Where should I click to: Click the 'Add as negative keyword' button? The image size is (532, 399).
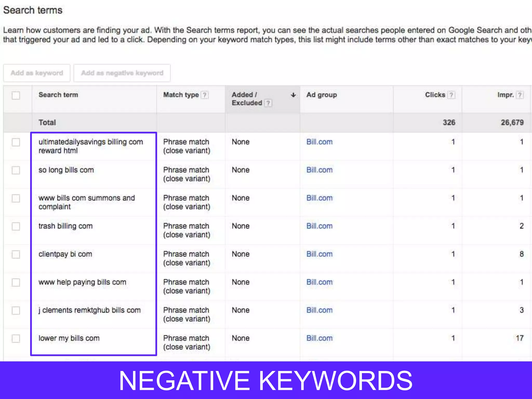pos(122,73)
